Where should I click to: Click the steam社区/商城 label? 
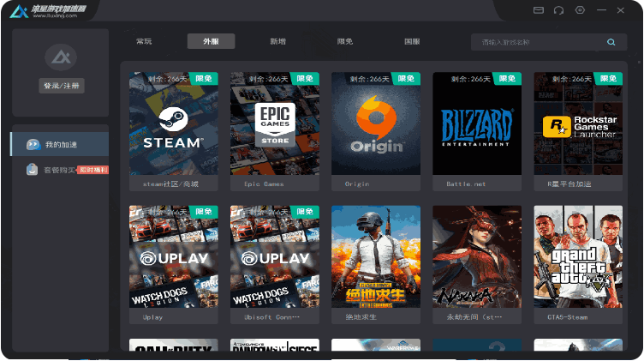coord(170,184)
